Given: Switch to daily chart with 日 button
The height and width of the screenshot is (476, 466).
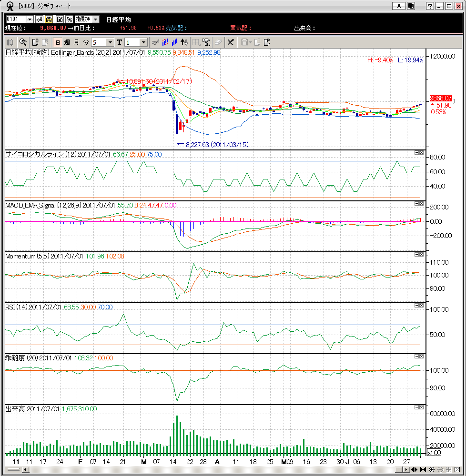Looking at the screenshot, I should click(57, 42).
